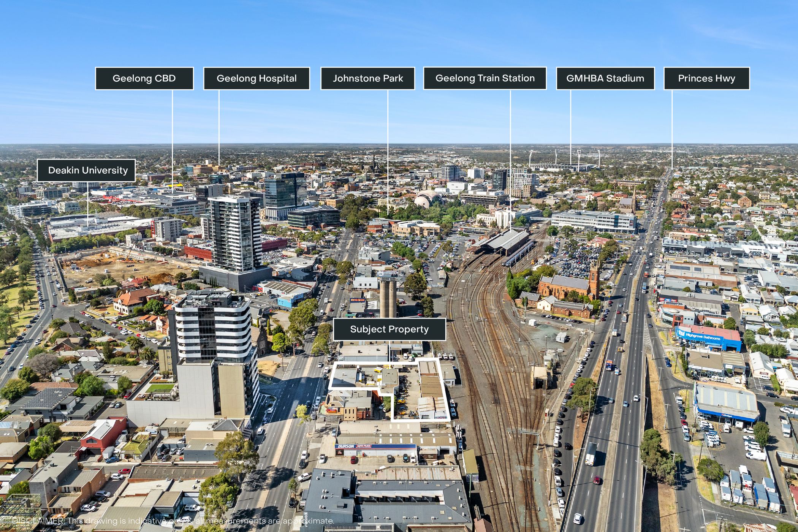This screenshot has width=798, height=532.
Task: Click the Burson Auto Parts sign
Action: [354, 446]
